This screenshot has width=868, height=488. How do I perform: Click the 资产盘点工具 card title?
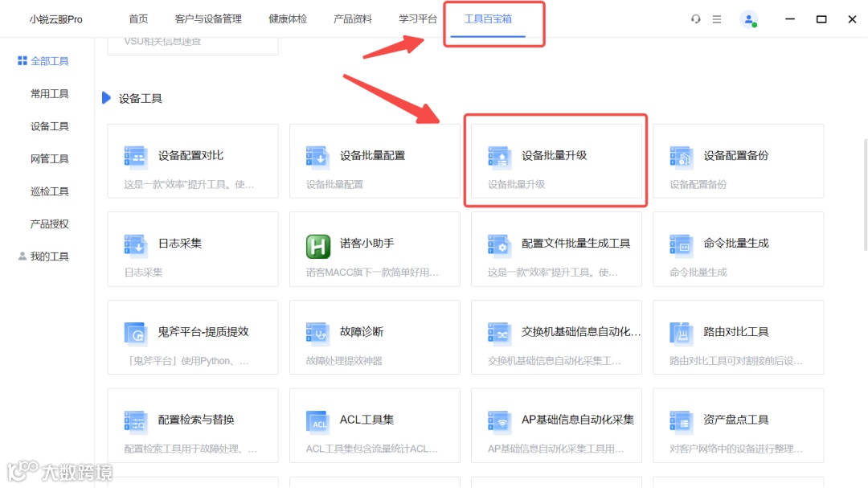coord(735,420)
